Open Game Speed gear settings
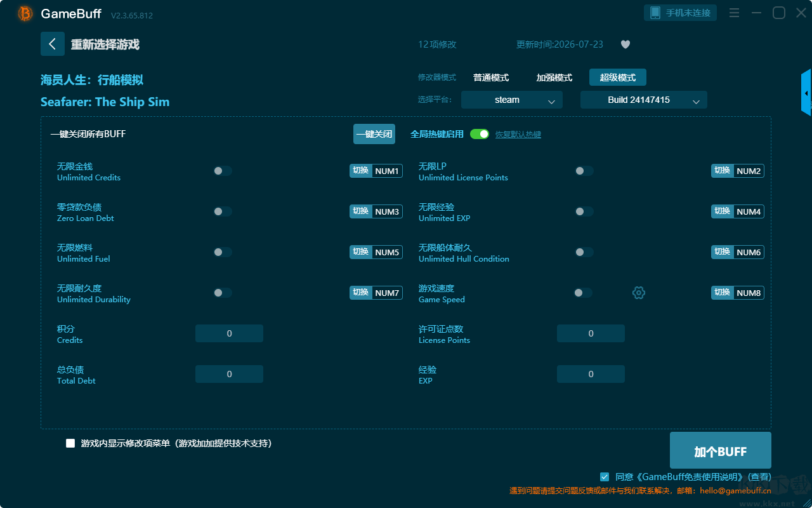 (639, 293)
